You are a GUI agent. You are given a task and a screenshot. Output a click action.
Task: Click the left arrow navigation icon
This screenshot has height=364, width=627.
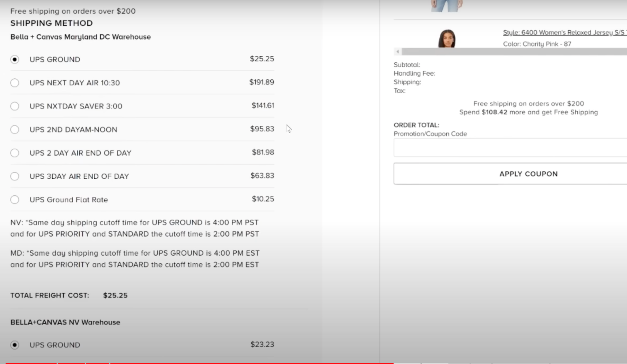click(398, 51)
